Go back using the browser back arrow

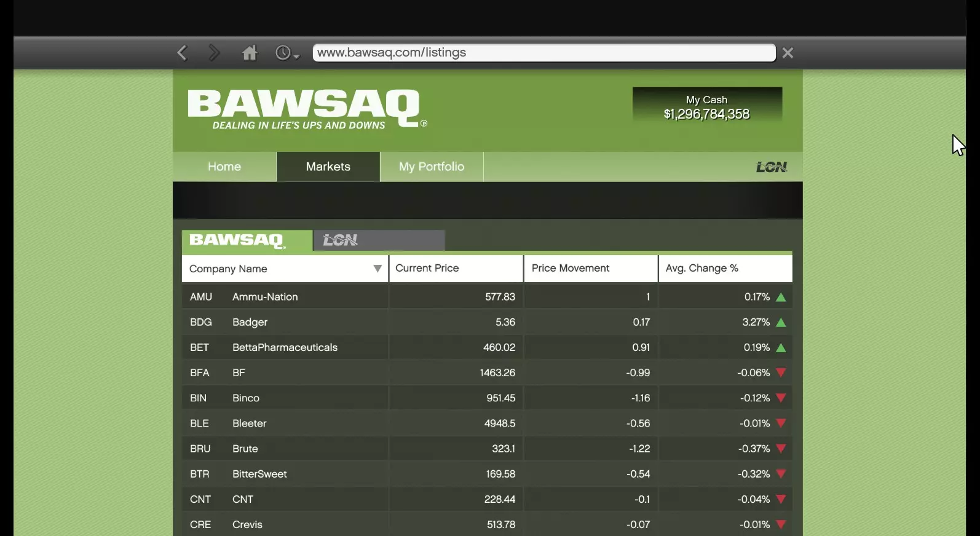click(182, 53)
